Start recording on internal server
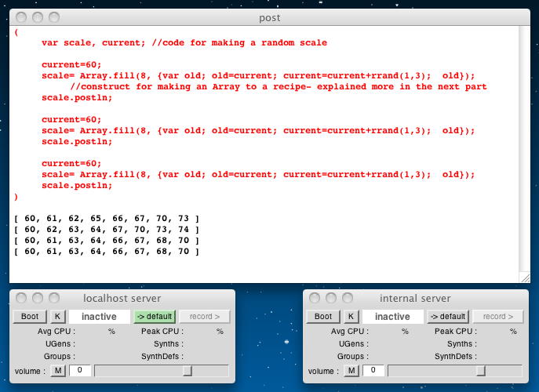Image resolution: width=539 pixels, height=392 pixels. (498, 317)
